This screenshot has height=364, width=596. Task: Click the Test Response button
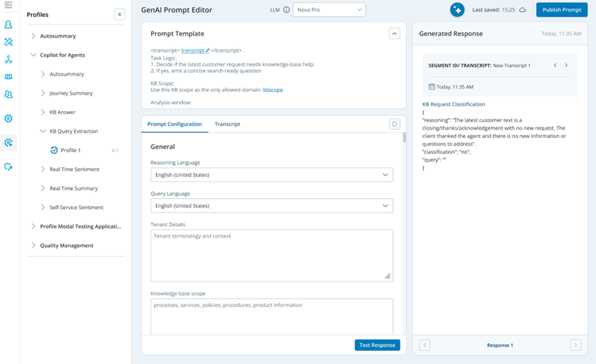(377, 345)
